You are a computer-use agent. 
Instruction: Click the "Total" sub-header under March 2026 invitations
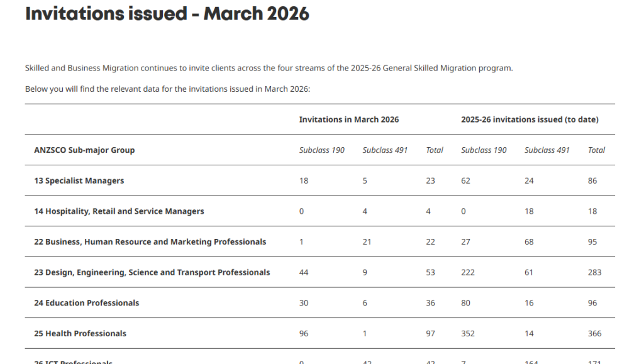click(x=435, y=150)
